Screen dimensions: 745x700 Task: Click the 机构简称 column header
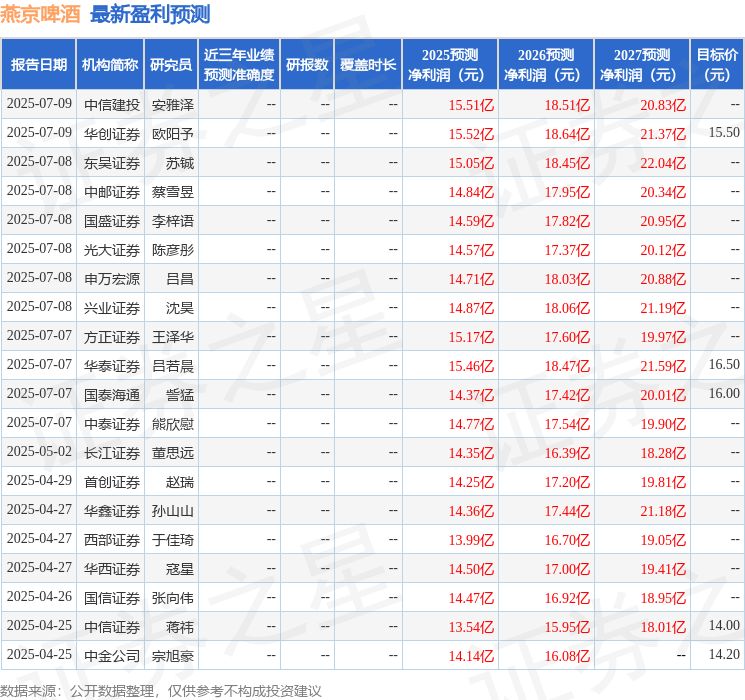(110, 65)
